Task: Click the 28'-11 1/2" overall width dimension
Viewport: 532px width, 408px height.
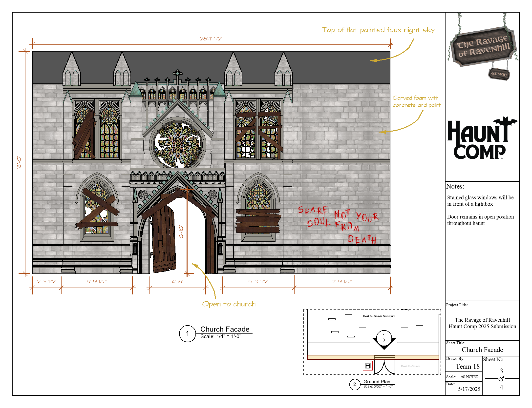Action: tap(211, 39)
